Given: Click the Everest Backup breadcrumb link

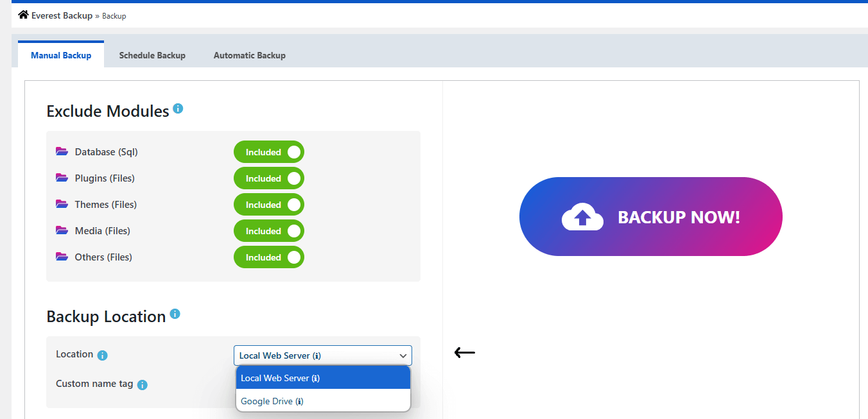Looking at the screenshot, I should [x=62, y=15].
